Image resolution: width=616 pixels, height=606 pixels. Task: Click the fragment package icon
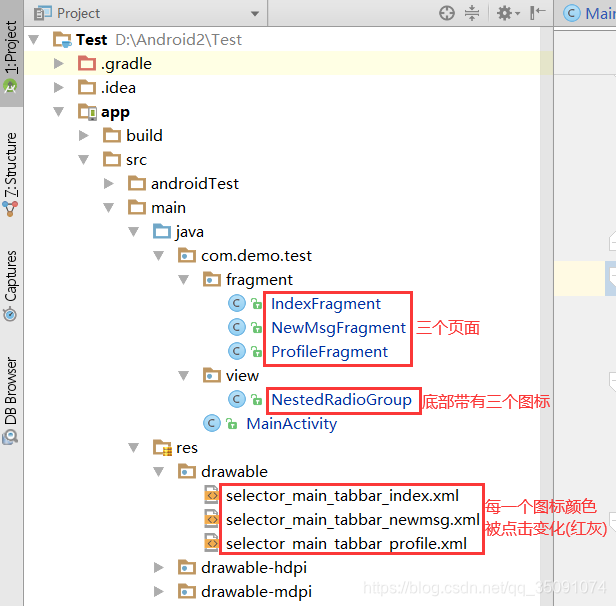[x=212, y=280]
